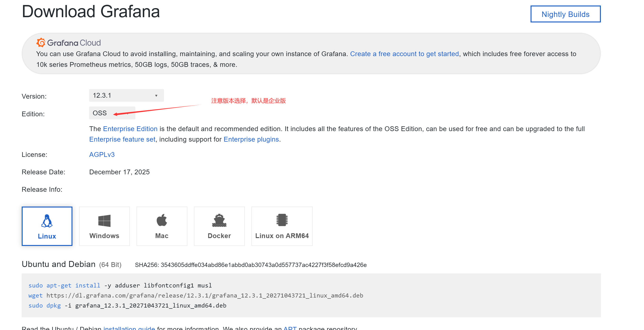
Task: Click the wget download URL line
Action: tap(204, 295)
